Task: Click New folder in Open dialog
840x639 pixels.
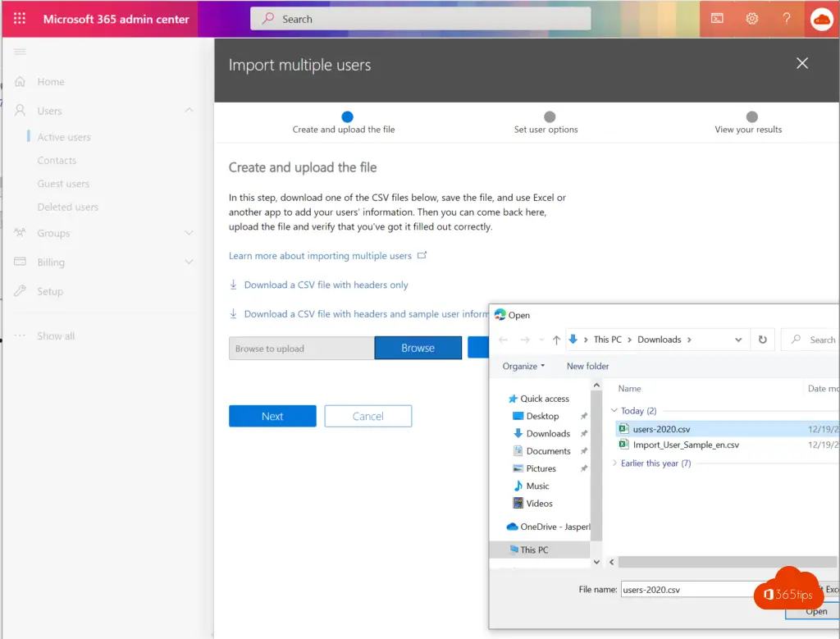Action: click(x=587, y=367)
